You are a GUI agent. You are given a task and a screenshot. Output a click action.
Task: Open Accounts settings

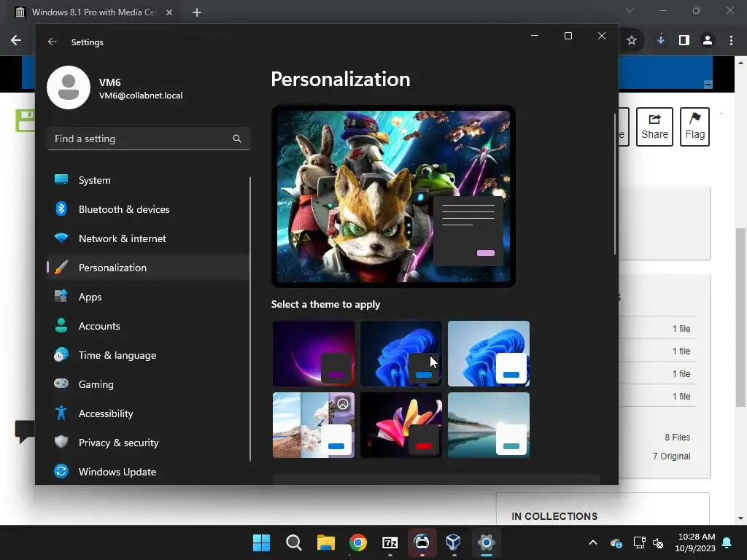pos(147,326)
